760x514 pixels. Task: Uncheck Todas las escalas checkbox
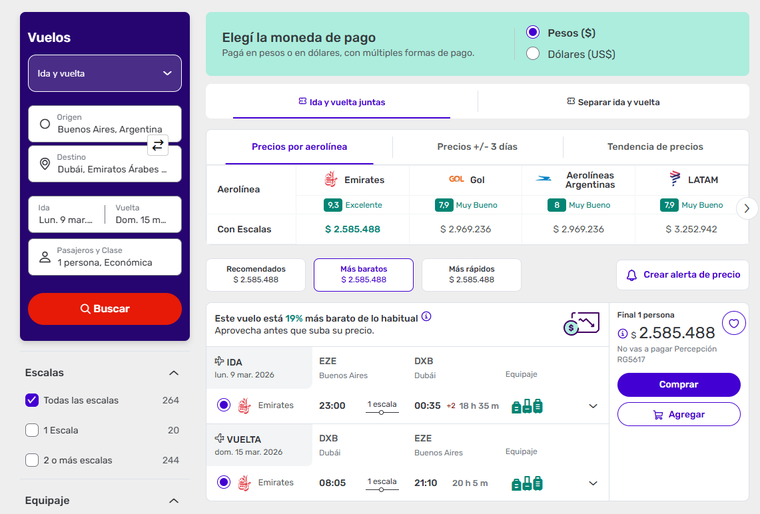click(32, 400)
